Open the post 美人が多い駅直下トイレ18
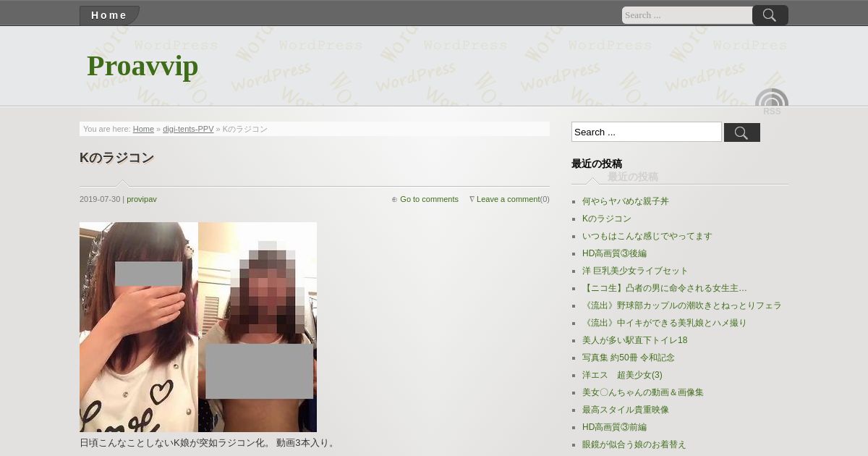 (635, 340)
